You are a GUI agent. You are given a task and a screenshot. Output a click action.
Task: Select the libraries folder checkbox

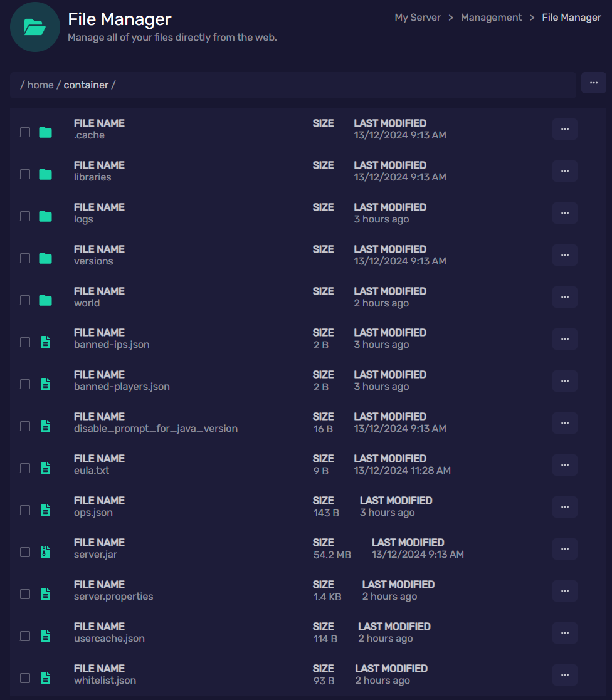[25, 174]
